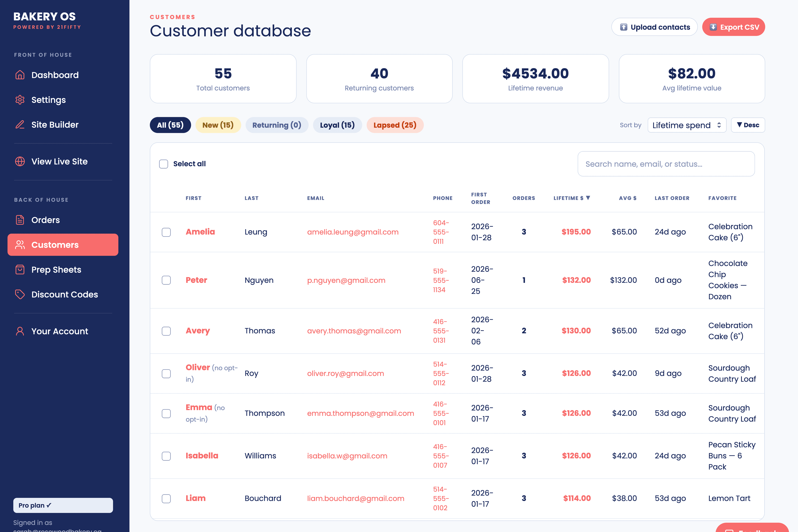
Task: Click Emma Thompson's row checkbox
Action: (x=166, y=414)
